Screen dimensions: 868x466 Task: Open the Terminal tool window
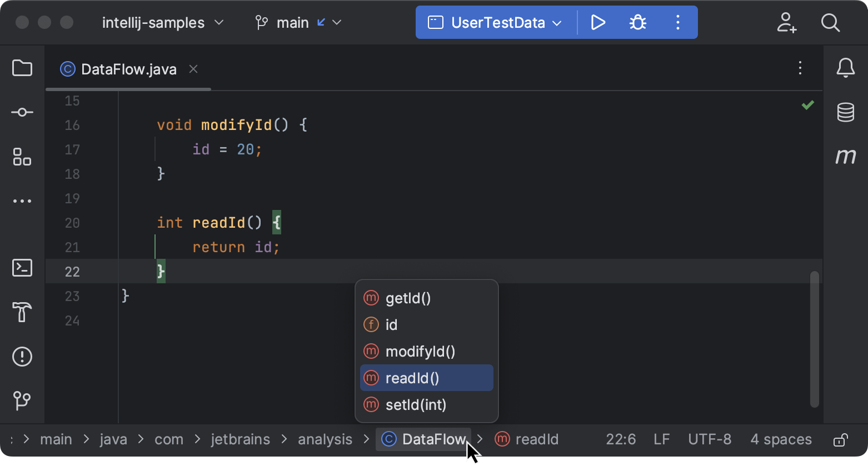pos(22,268)
